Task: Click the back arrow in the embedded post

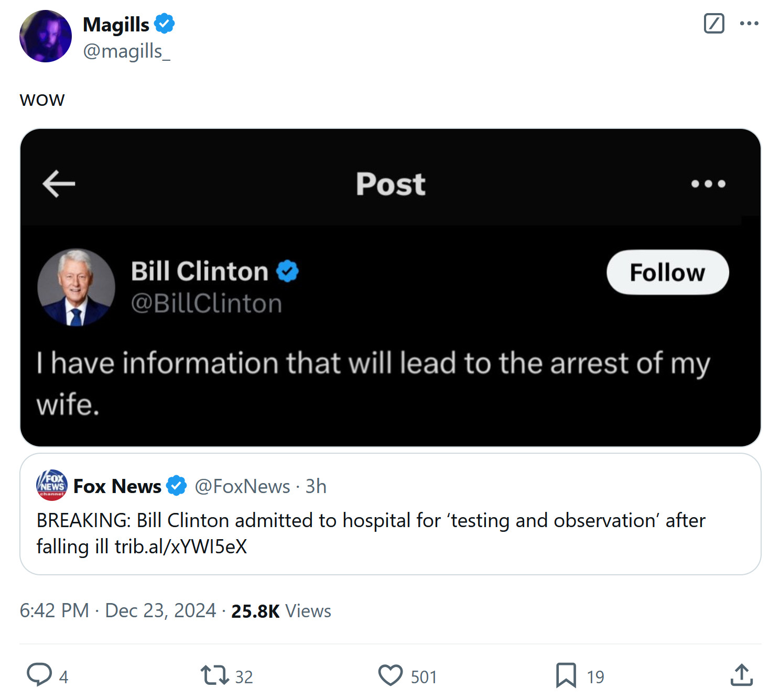Action: point(59,184)
